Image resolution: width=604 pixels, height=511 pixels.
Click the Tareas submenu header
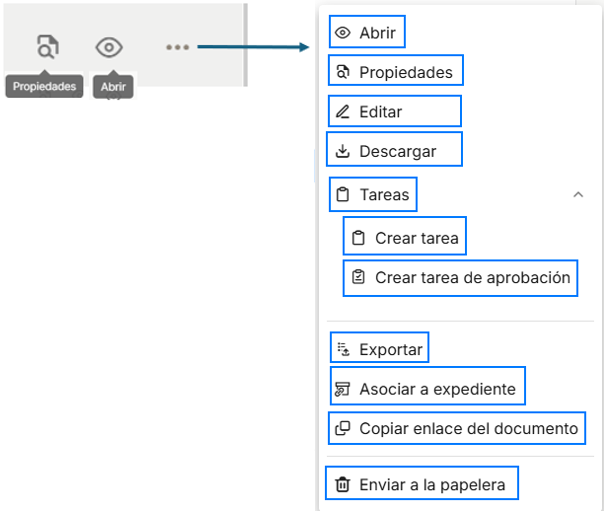pos(373,194)
